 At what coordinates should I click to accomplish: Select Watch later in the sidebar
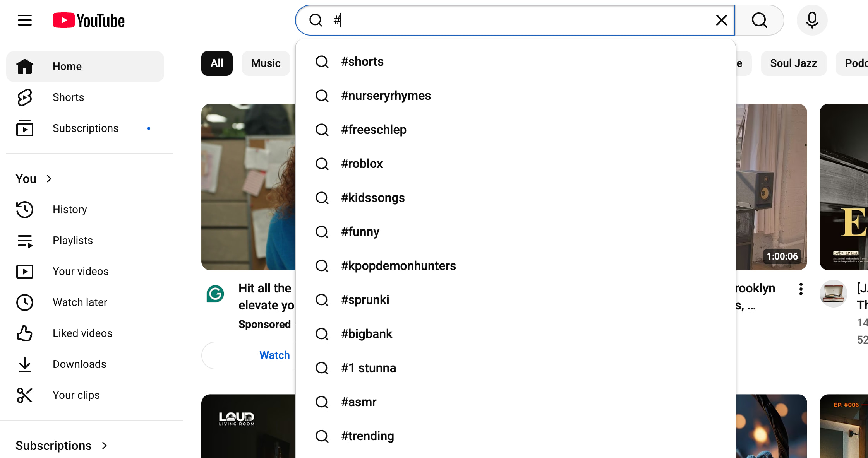point(80,302)
